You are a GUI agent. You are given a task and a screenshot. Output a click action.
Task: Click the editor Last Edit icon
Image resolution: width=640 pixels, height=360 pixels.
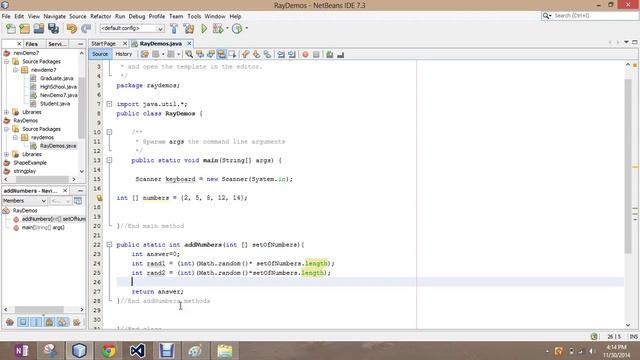tap(144, 54)
